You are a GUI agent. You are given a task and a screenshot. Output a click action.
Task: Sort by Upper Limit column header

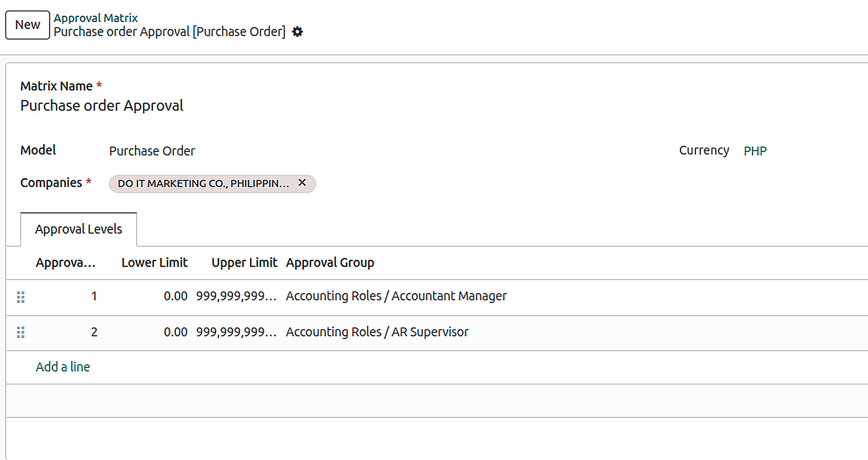[x=244, y=263]
